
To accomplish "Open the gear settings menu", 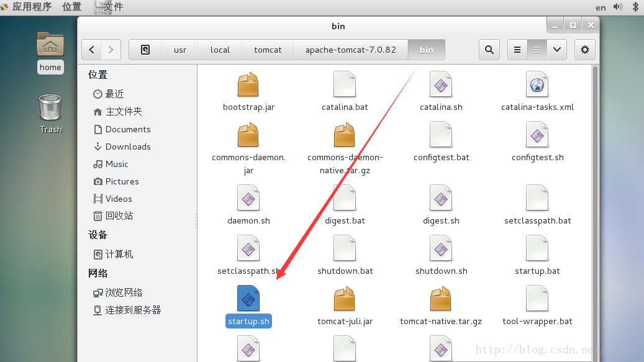I will pos(585,50).
